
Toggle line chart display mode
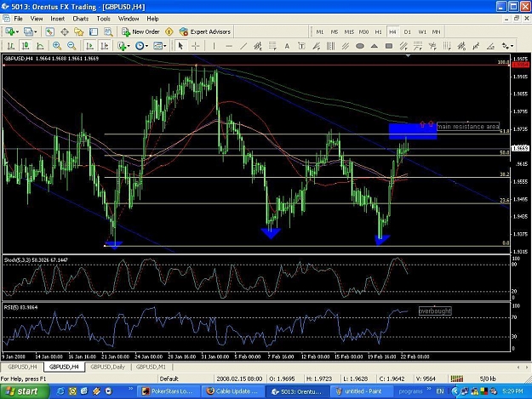[x=40, y=46]
